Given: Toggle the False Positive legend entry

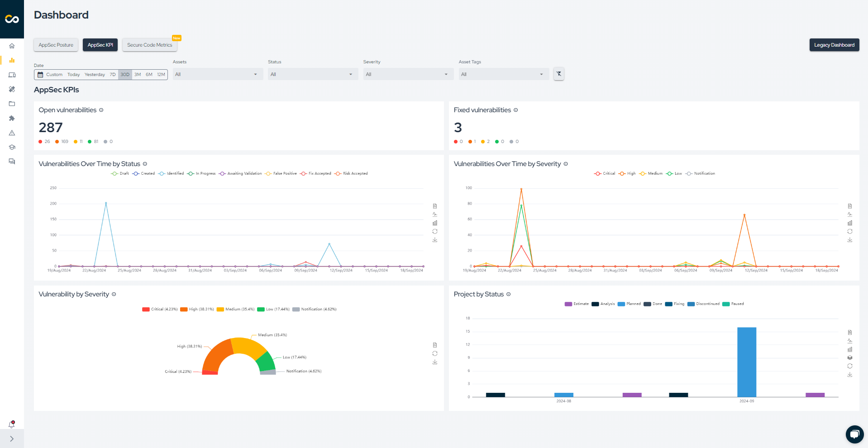Looking at the screenshot, I should 281,173.
